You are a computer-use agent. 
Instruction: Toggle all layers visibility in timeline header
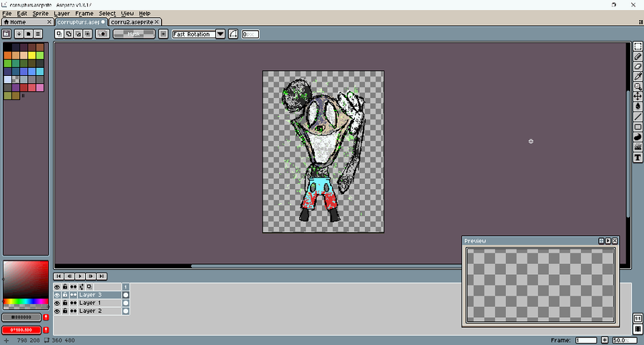point(57,287)
